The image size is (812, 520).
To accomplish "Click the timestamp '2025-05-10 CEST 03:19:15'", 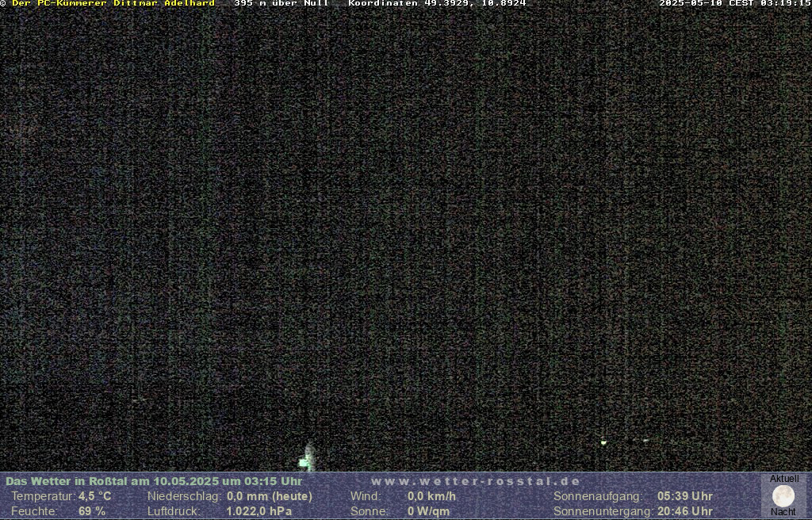I will click(x=735, y=3).
